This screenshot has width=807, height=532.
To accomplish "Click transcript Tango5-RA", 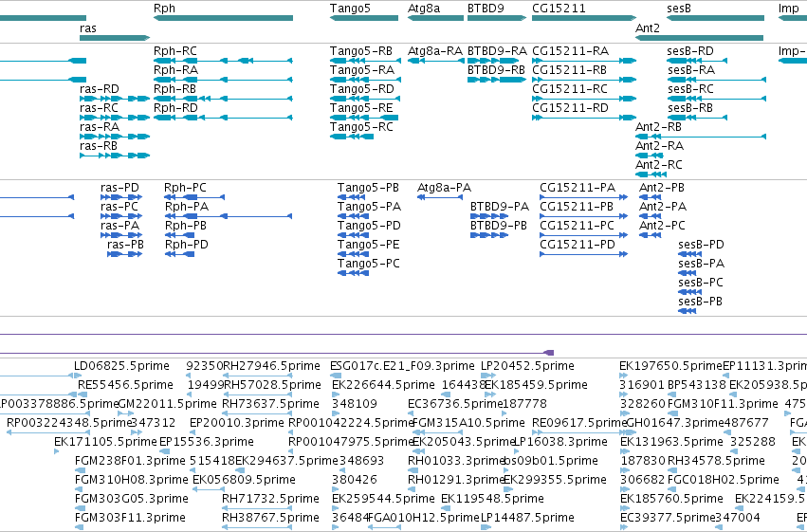I will [x=365, y=80].
